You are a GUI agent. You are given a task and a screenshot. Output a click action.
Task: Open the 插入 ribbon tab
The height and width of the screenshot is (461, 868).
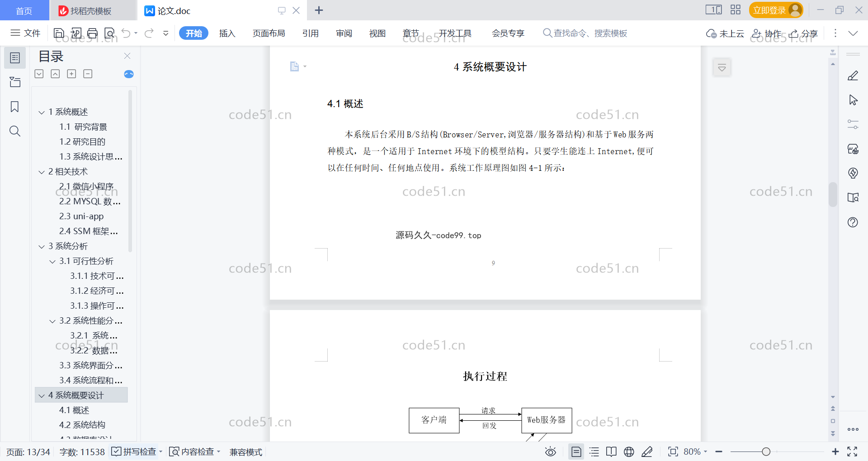click(227, 33)
